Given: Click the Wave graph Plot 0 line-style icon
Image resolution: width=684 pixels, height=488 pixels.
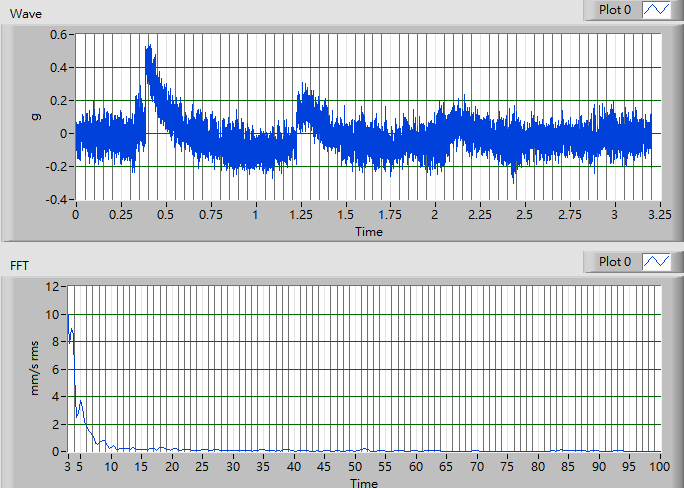Looking at the screenshot, I should point(657,10).
